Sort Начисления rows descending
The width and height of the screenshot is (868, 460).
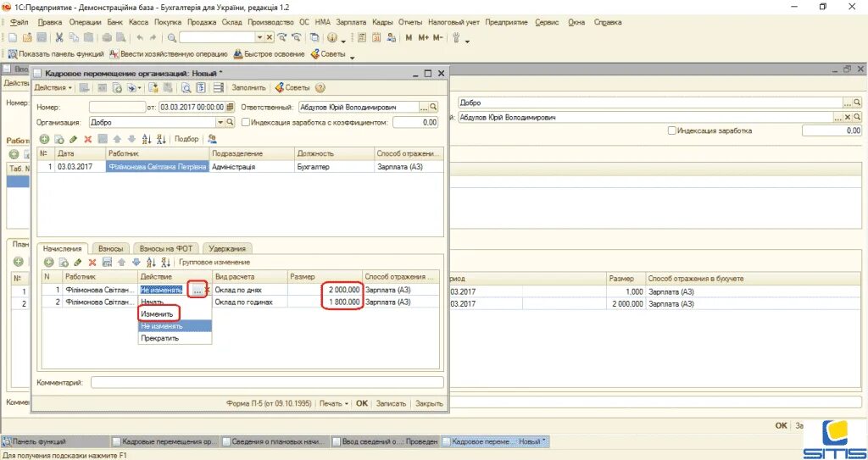coord(164,262)
